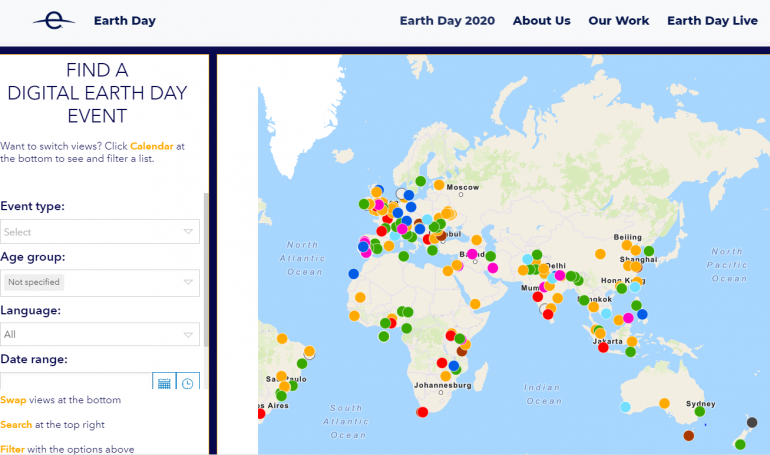
Task: Click the Earth Day logo icon
Action: (54, 21)
